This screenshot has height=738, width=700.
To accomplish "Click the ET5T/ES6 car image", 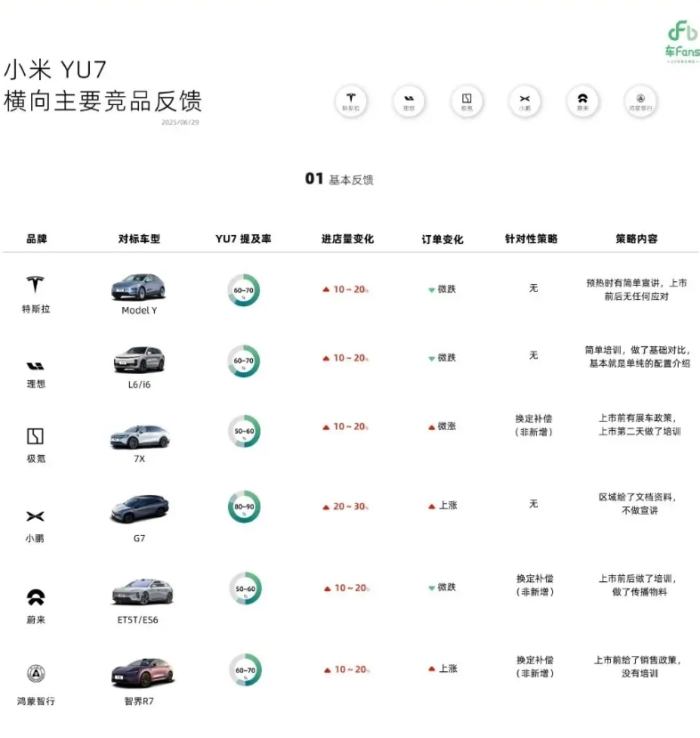I will [x=142, y=592].
